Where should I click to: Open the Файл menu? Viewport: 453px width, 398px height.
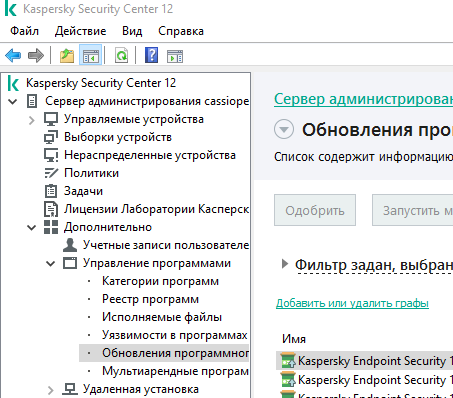pos(24,31)
